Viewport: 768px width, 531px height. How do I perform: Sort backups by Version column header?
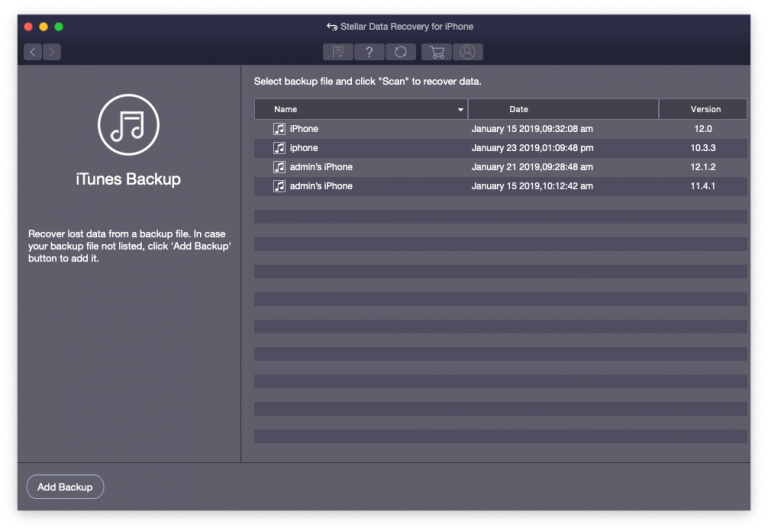click(x=704, y=109)
